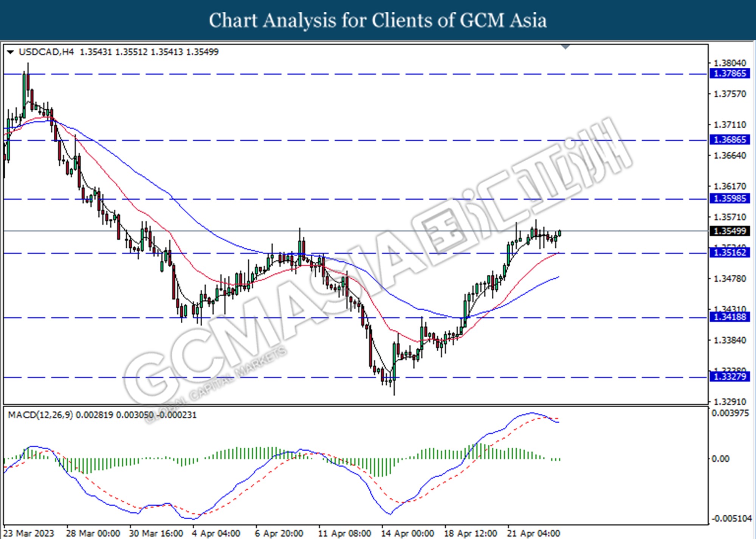The width and height of the screenshot is (756, 540).
Task: Click the 1.36640 price scale value
Action: (730, 155)
